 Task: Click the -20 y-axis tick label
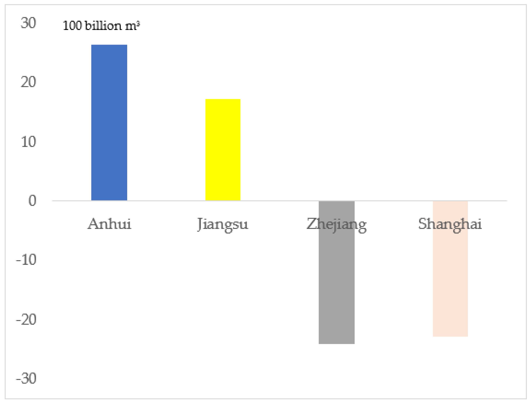[26, 320]
